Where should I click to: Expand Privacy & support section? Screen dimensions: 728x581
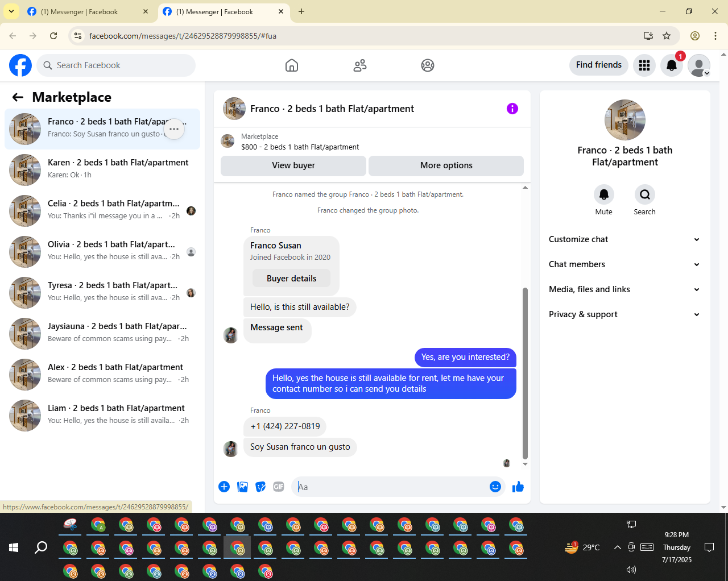coord(625,314)
